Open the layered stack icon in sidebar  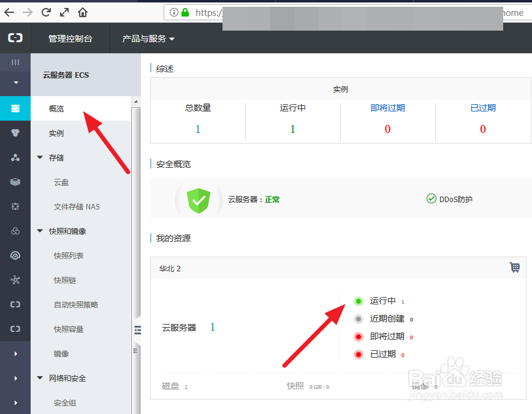click(15, 182)
